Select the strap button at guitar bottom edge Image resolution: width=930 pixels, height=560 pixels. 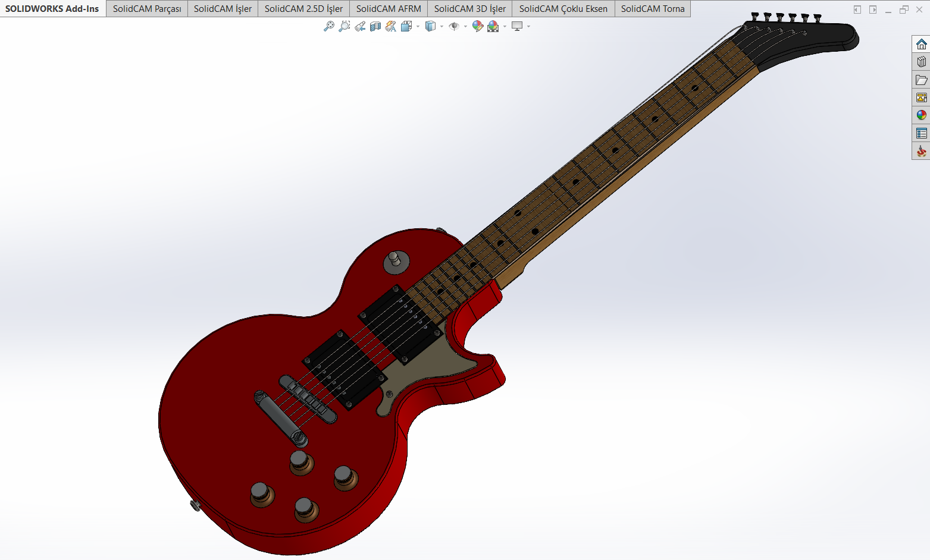(195, 506)
